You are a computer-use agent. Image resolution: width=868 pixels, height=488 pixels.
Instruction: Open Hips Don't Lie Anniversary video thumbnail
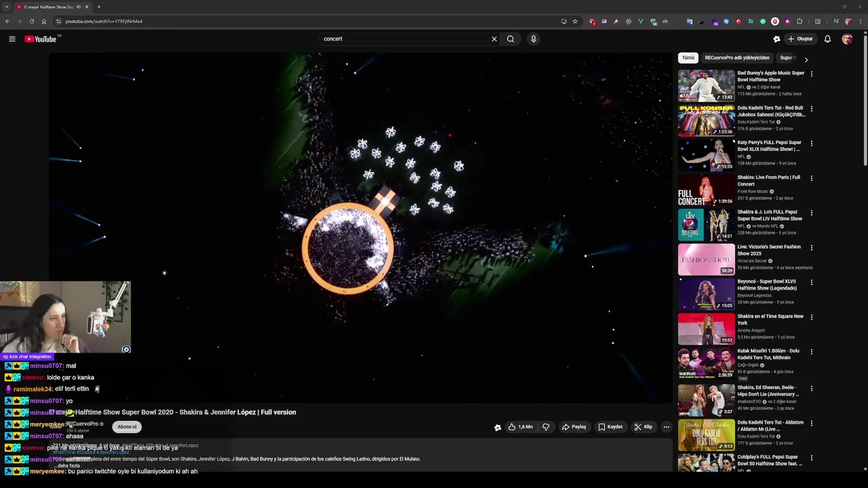click(707, 400)
